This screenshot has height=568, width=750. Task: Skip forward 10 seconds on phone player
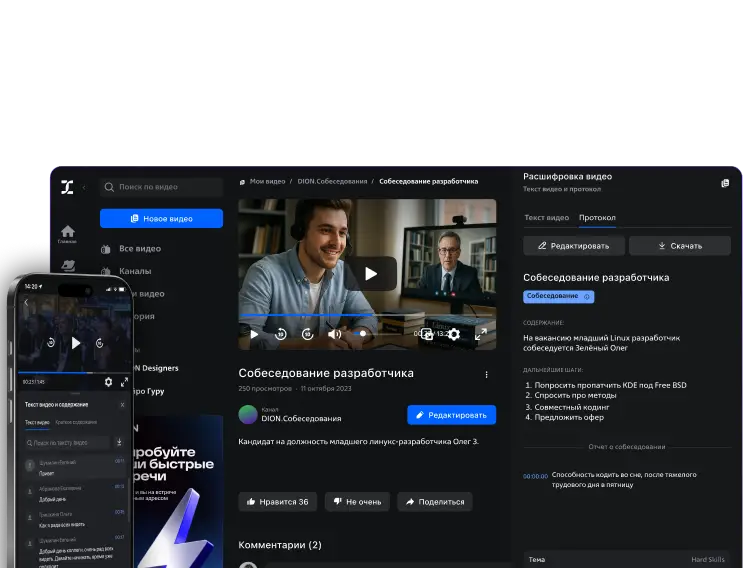tap(99, 343)
